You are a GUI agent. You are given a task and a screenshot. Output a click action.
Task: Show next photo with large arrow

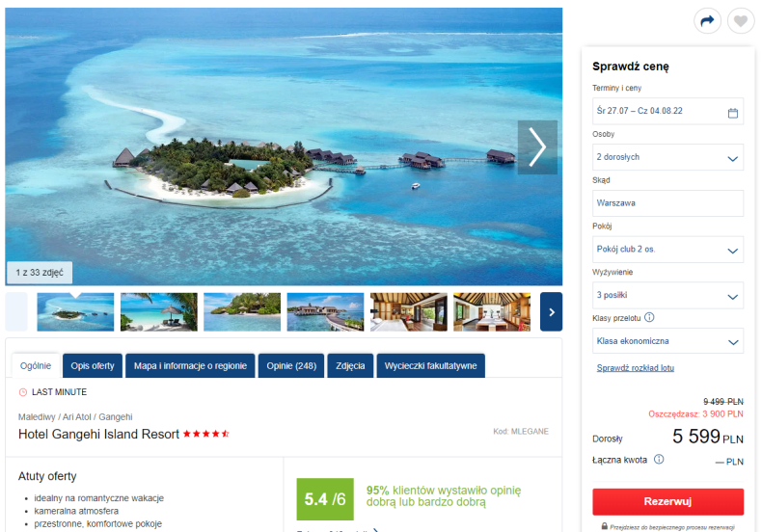point(537,147)
